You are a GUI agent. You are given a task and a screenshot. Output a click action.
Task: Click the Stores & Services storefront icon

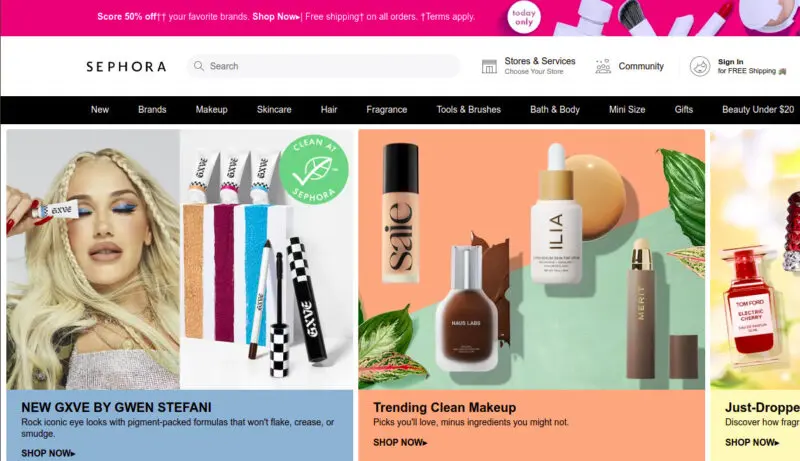[489, 66]
